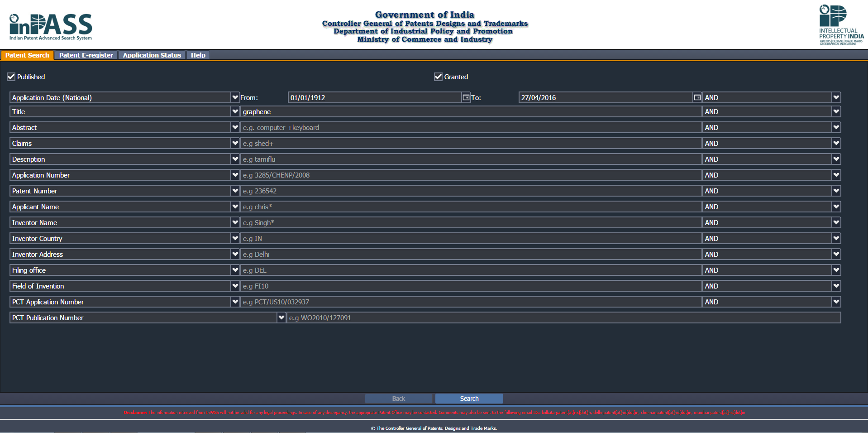Open the AND operator dropdown for Claims row
The height and width of the screenshot is (433, 868).
pyautogui.click(x=836, y=143)
